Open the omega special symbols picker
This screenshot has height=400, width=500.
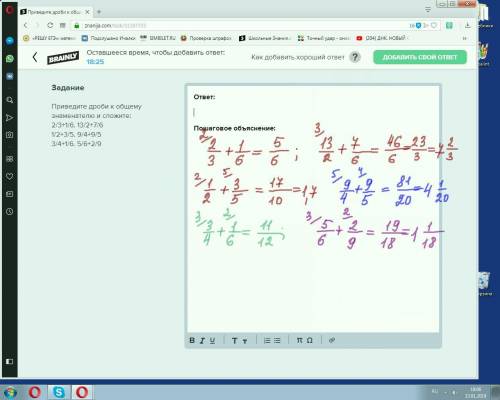point(310,340)
